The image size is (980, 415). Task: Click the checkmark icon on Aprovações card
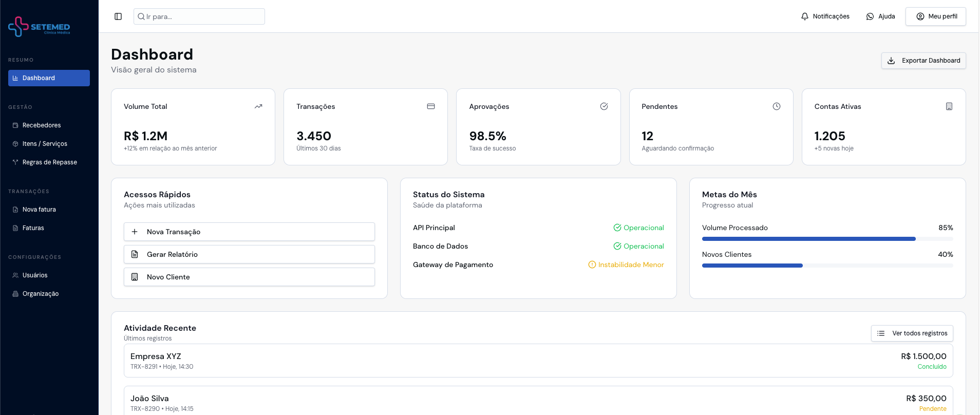[x=604, y=106]
